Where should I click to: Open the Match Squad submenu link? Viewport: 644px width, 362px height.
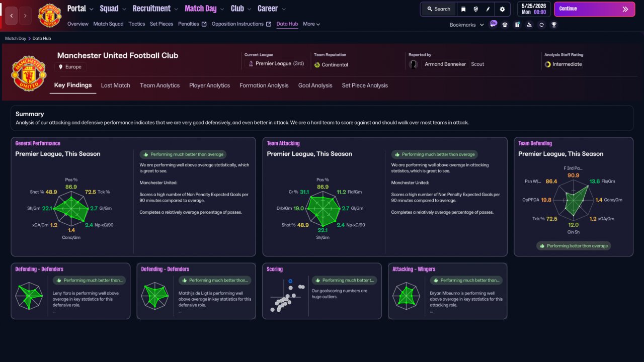click(x=108, y=24)
